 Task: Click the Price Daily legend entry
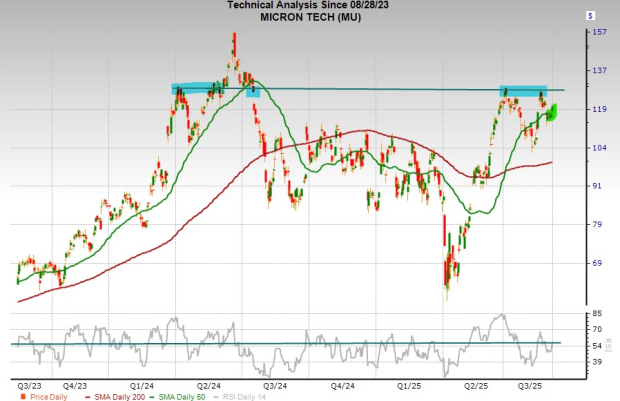(43, 397)
